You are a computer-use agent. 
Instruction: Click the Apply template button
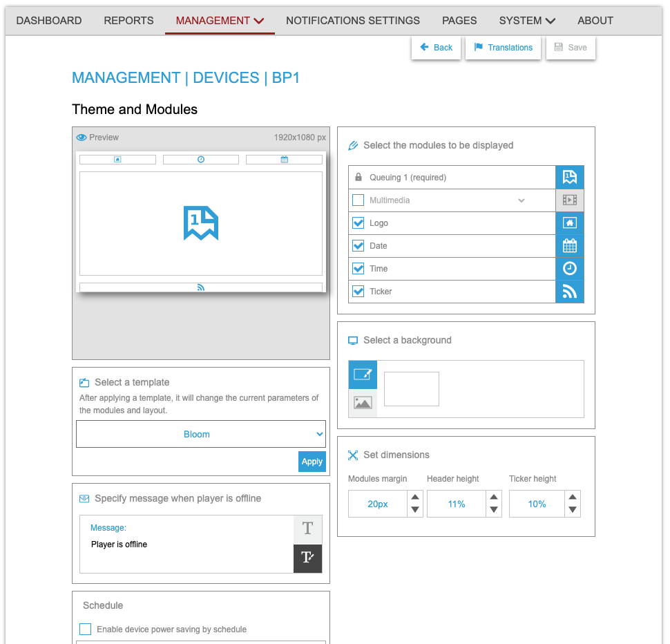coord(312,462)
